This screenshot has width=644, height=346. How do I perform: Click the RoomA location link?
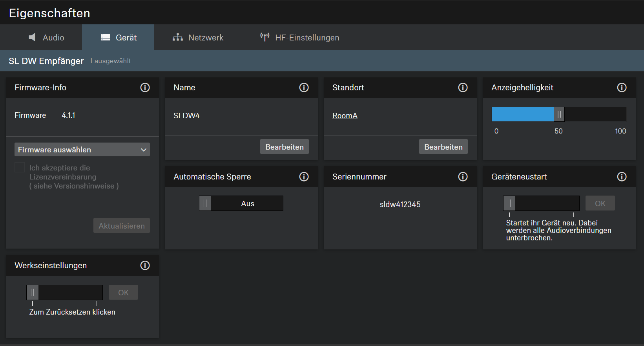[x=345, y=116]
